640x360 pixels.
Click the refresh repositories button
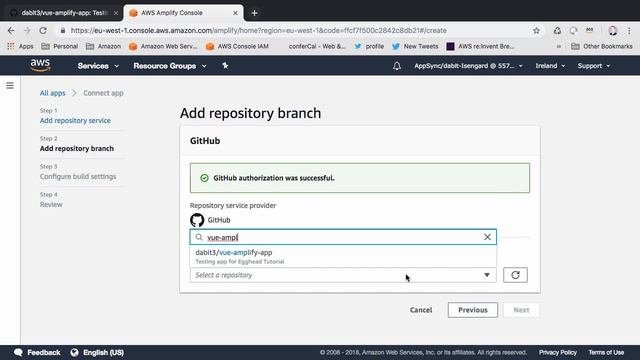coord(515,275)
